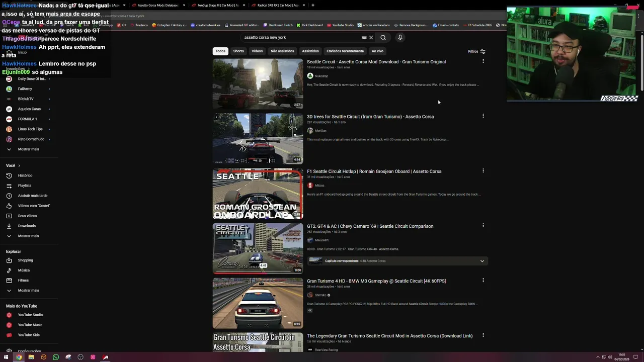Screen dimensions: 644x362
Task: Visit the Mikes94PL channel
Action: coord(322,240)
